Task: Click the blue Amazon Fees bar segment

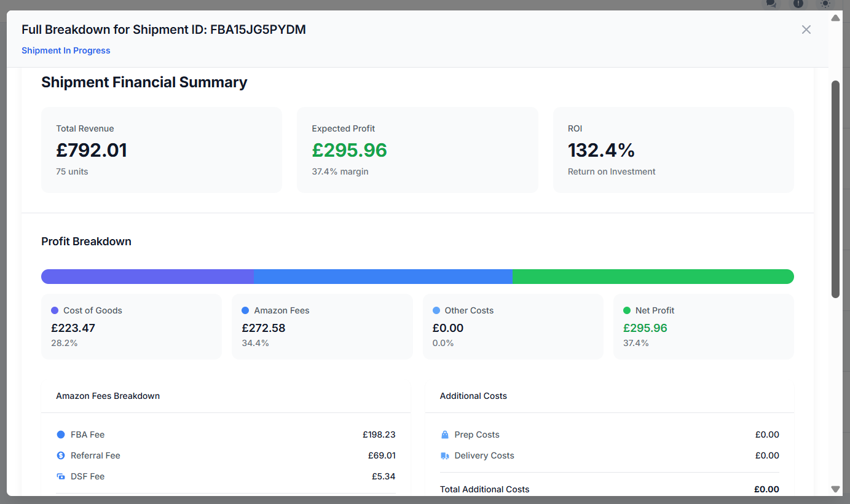Action: [383, 277]
